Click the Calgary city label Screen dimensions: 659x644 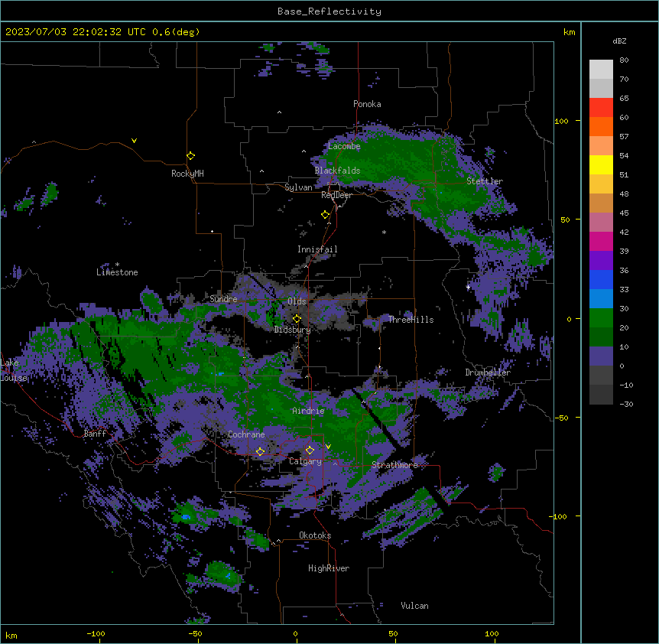(306, 461)
